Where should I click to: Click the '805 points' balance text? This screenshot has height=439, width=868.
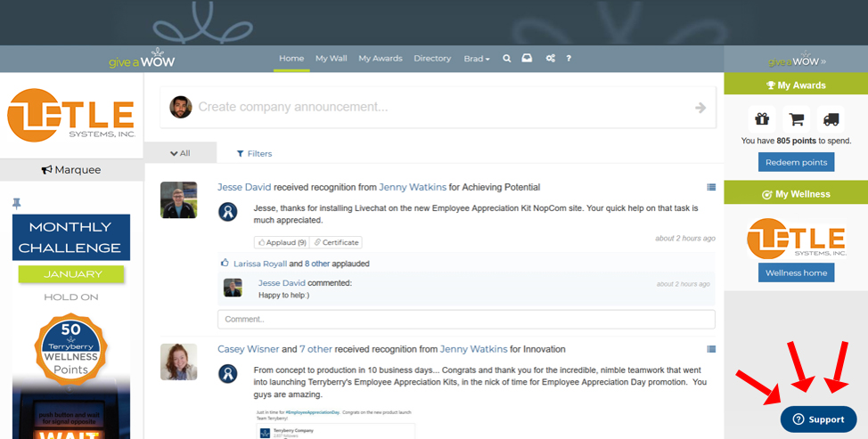(x=796, y=141)
